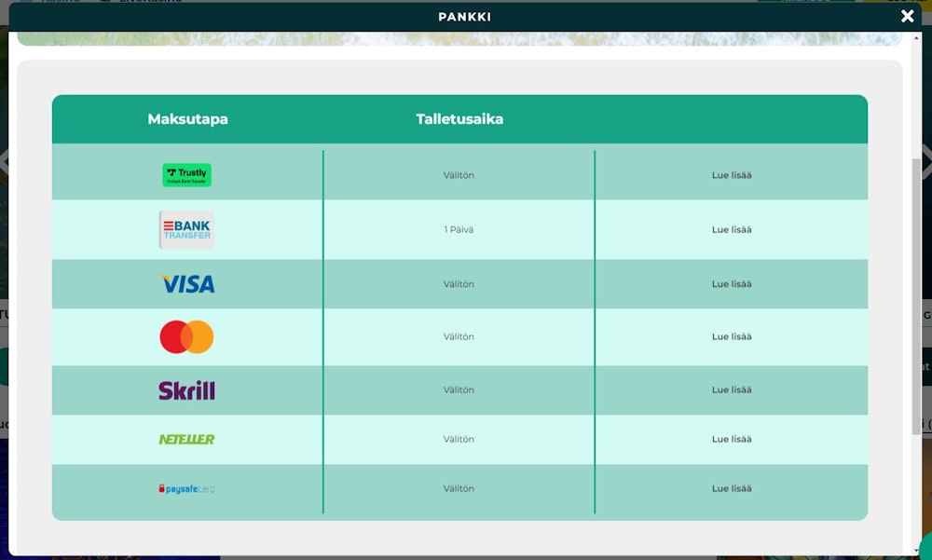Open 'Lue lisää' for Trustly

pos(731,175)
